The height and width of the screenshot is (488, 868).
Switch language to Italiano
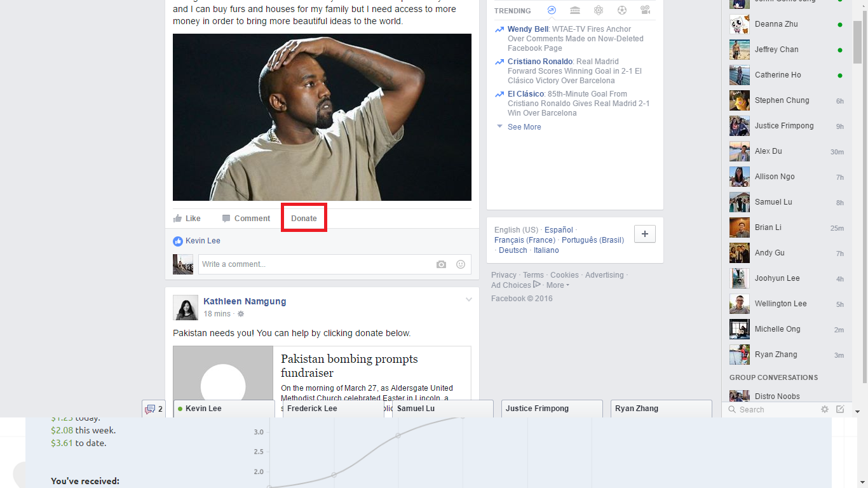point(546,250)
